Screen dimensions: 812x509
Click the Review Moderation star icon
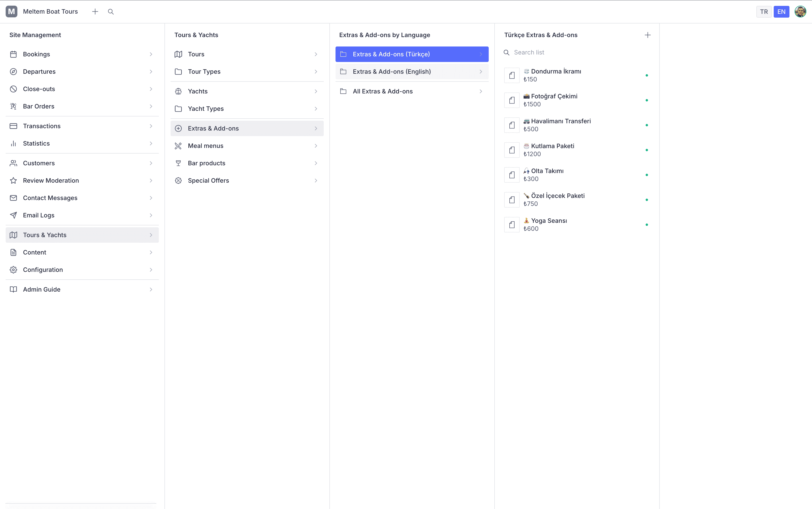point(13,181)
